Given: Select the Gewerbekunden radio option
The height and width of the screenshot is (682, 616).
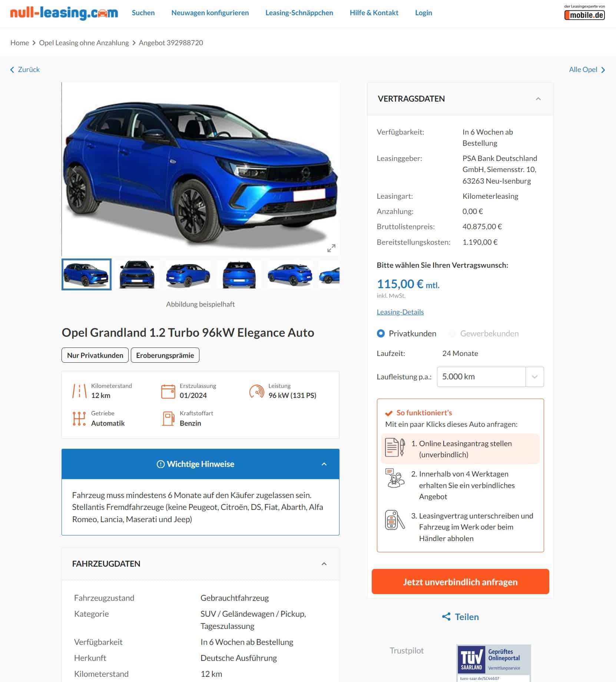Looking at the screenshot, I should 452,333.
